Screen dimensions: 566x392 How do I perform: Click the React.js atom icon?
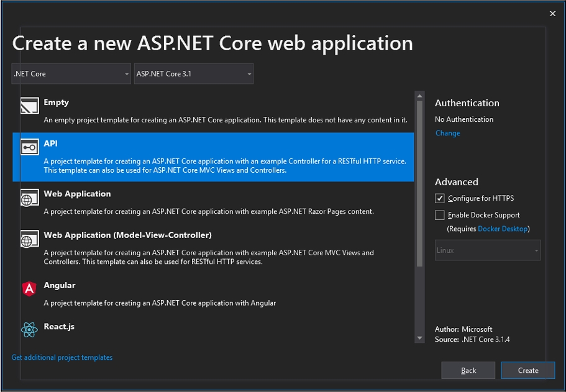click(29, 330)
